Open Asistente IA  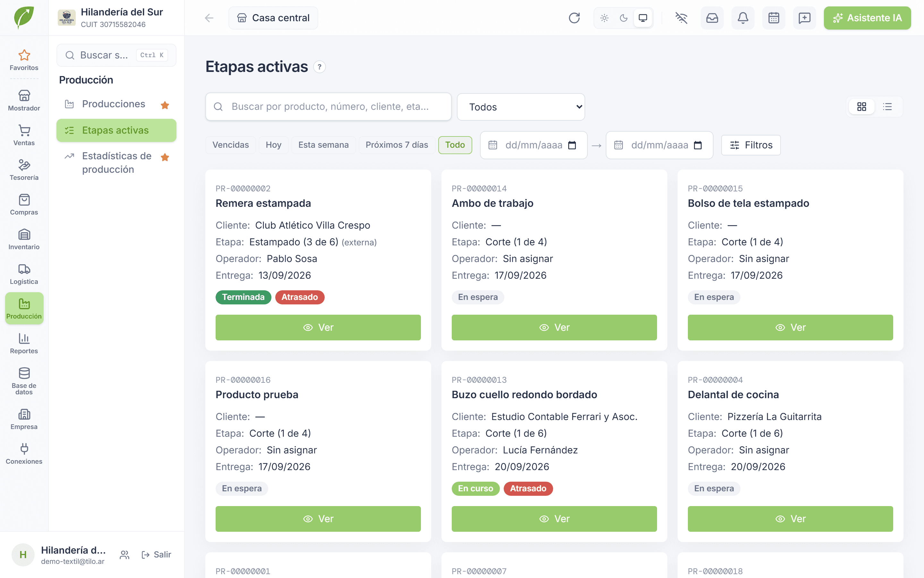click(x=867, y=18)
